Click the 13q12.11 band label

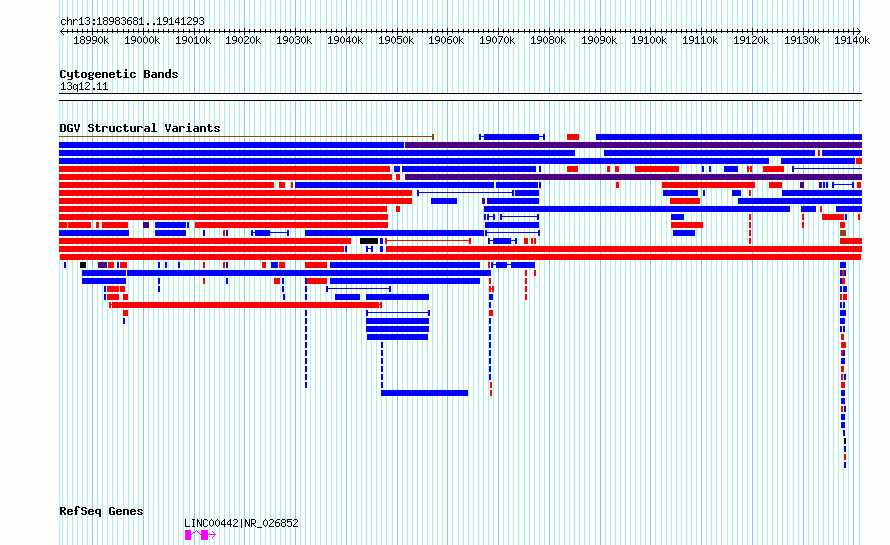tap(84, 86)
